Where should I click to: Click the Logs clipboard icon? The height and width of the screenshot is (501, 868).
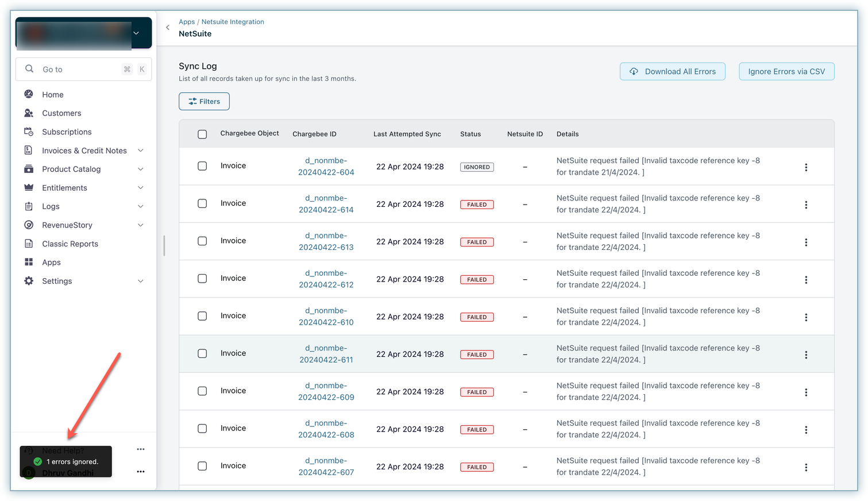(29, 206)
